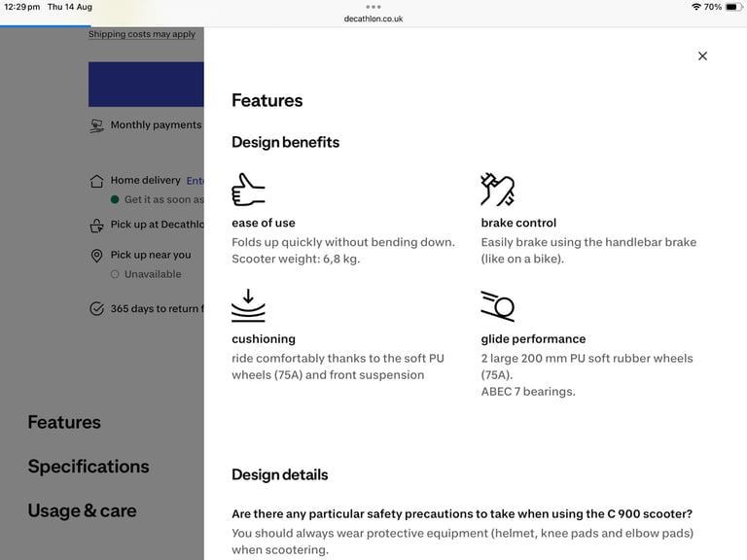The height and width of the screenshot is (560, 747).
Task: Click the Pick up at Decathlon basket icon
Action: coord(96,226)
